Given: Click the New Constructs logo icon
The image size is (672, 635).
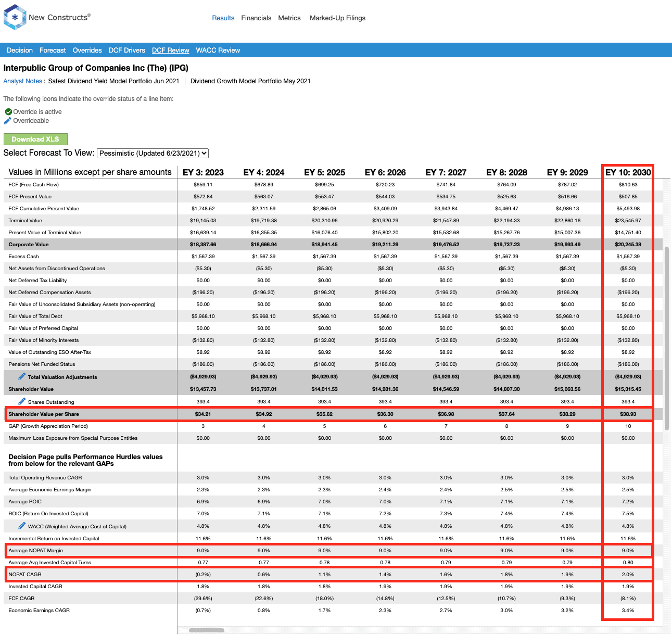Looking at the screenshot, I should [x=15, y=17].
